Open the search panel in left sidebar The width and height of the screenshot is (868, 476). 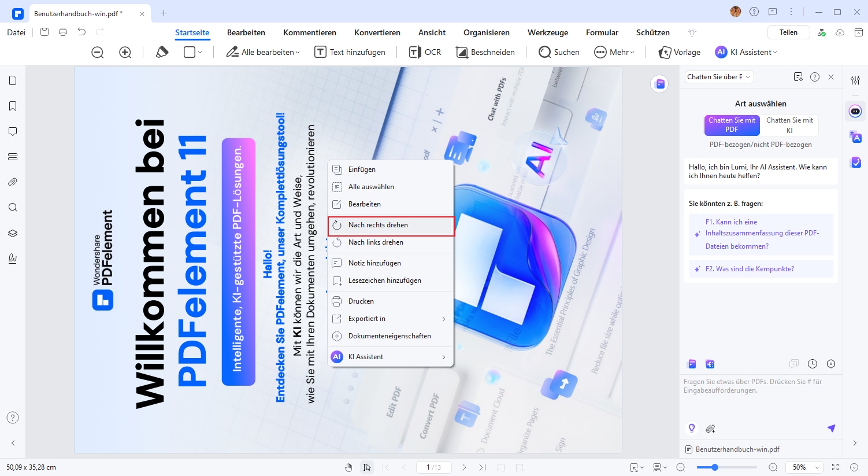[x=13, y=208]
